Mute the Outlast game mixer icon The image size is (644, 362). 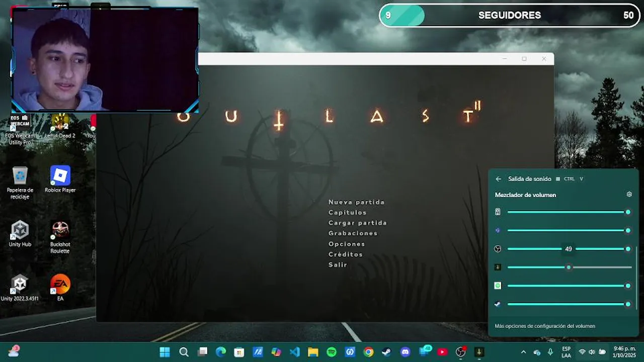(498, 267)
